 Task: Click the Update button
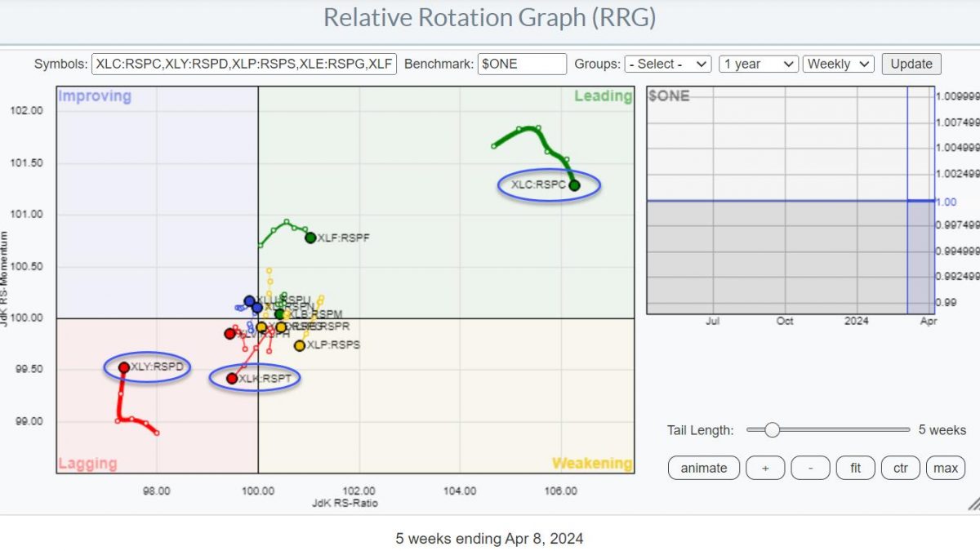[x=911, y=64]
